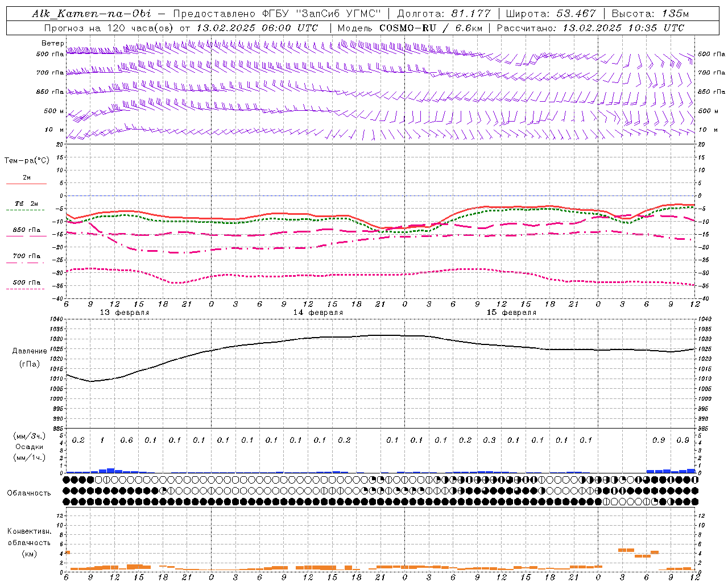
Task: Click the station title Alk_Kamen-na-Obi
Action: click(x=92, y=14)
